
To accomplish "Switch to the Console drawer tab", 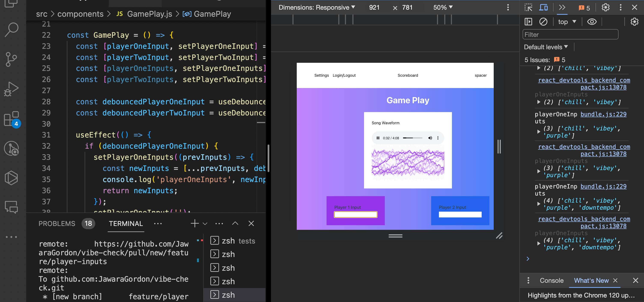I will tap(551, 281).
